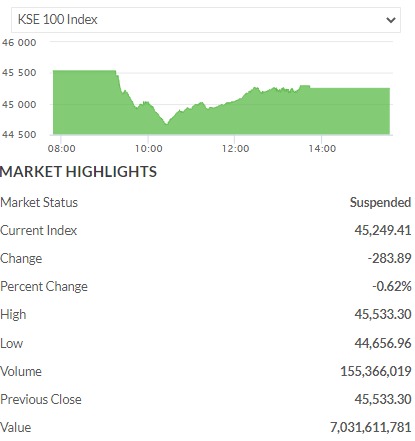Click the Change value -283.89
415x441 pixels.
click(389, 258)
